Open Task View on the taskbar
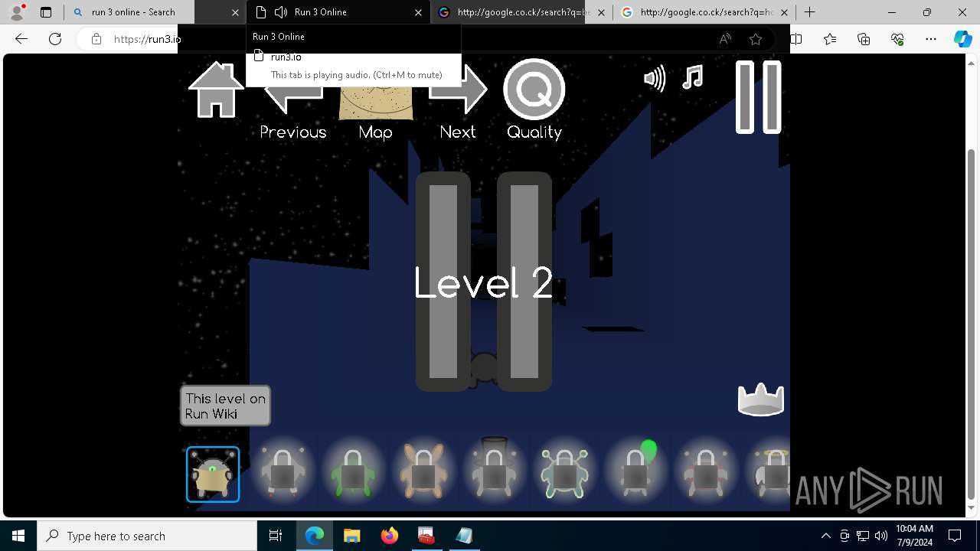The image size is (980, 551). [276, 536]
